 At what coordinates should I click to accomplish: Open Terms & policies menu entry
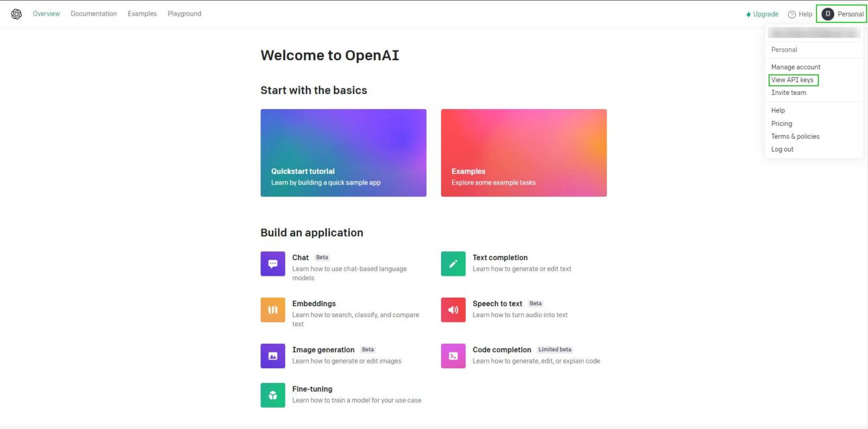coord(795,136)
